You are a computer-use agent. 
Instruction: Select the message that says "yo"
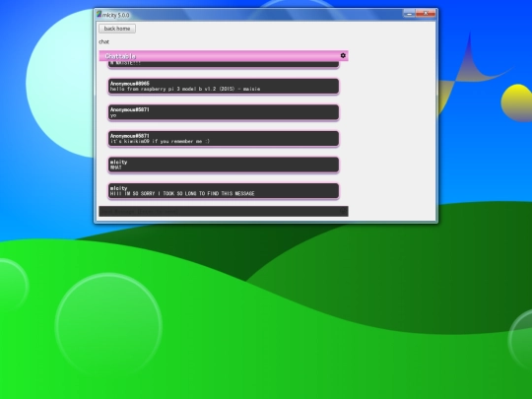224,112
